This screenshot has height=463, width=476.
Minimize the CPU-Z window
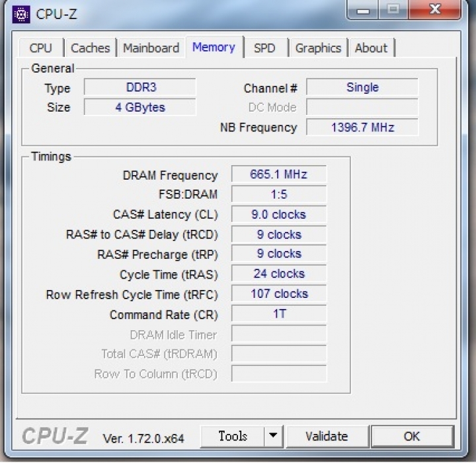[x=363, y=10]
